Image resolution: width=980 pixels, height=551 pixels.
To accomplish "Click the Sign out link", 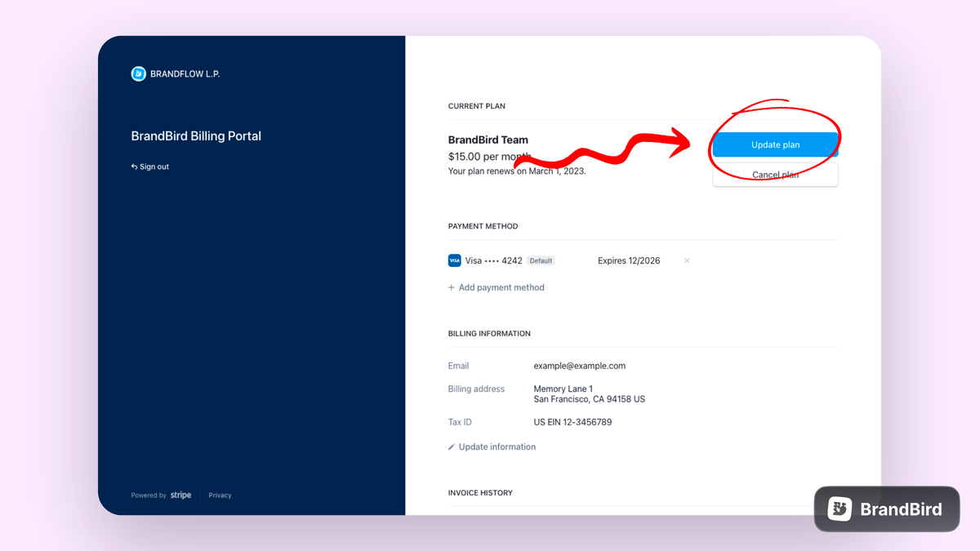I will 150,167.
